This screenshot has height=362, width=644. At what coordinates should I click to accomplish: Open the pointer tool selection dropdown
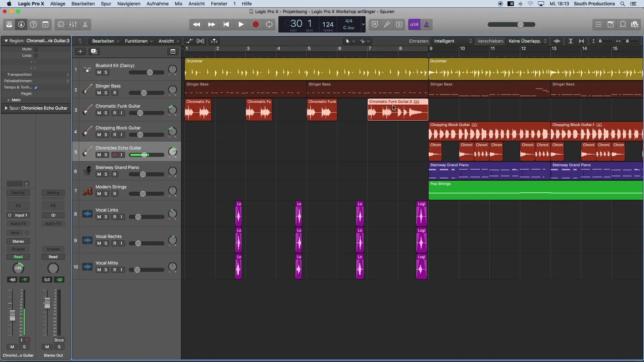tap(350, 41)
